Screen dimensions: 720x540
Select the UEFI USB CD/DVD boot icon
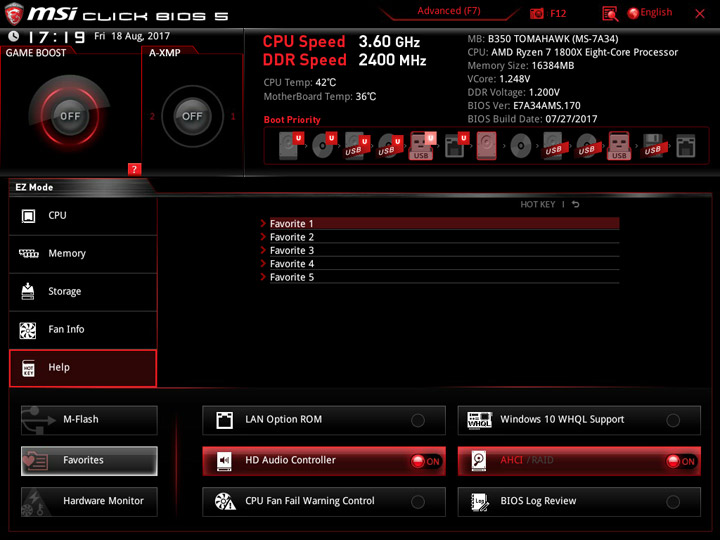390,146
